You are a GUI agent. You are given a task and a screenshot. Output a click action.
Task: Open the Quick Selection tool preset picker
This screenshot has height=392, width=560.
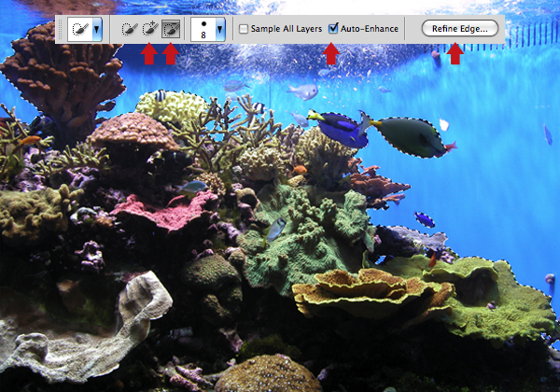[79, 29]
